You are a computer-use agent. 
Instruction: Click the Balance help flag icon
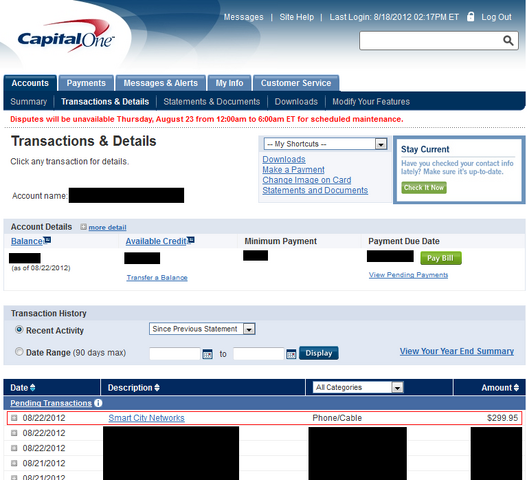47,240
